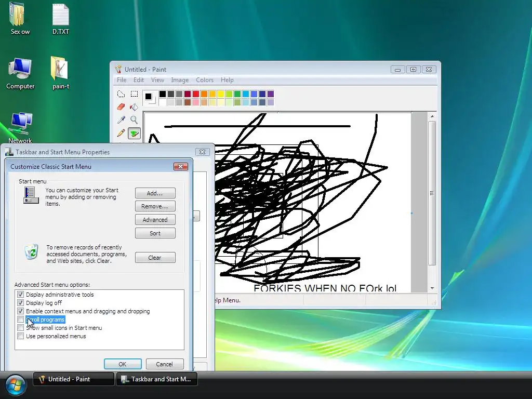Click the Paint vertical scrollbar thumb
532x399 pixels.
click(432, 193)
